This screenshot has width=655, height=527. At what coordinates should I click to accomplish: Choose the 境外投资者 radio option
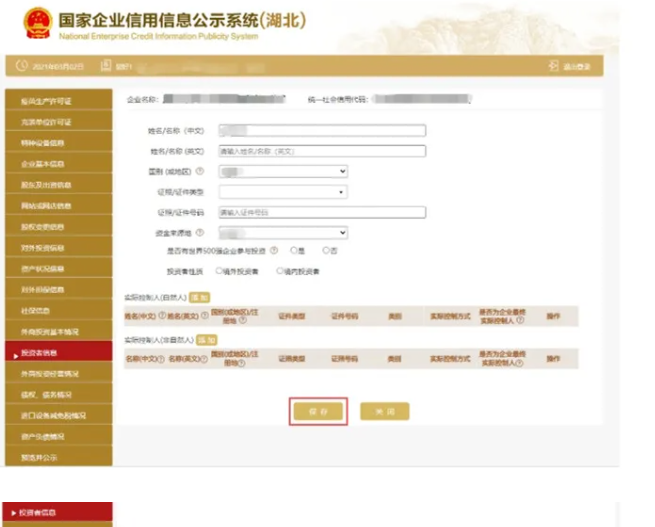coord(219,271)
